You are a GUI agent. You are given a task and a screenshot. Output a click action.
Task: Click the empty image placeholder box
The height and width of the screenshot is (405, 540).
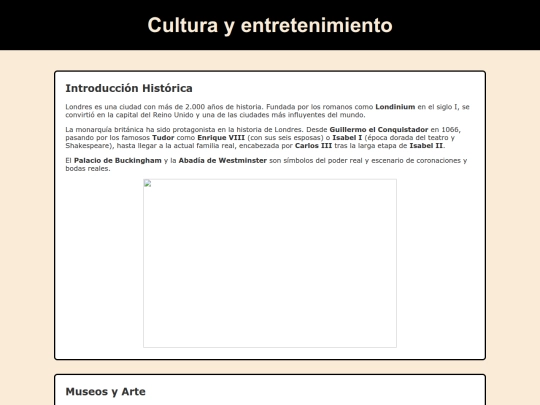pos(270,263)
